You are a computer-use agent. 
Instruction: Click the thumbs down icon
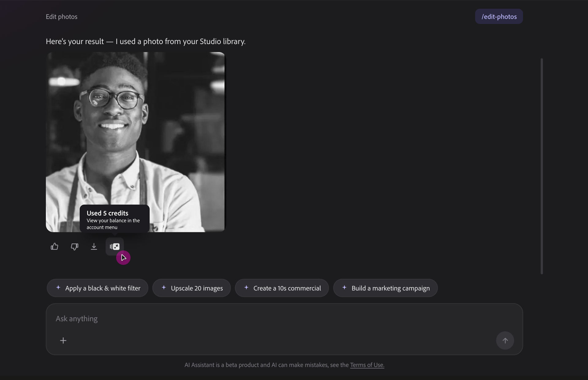(x=74, y=246)
